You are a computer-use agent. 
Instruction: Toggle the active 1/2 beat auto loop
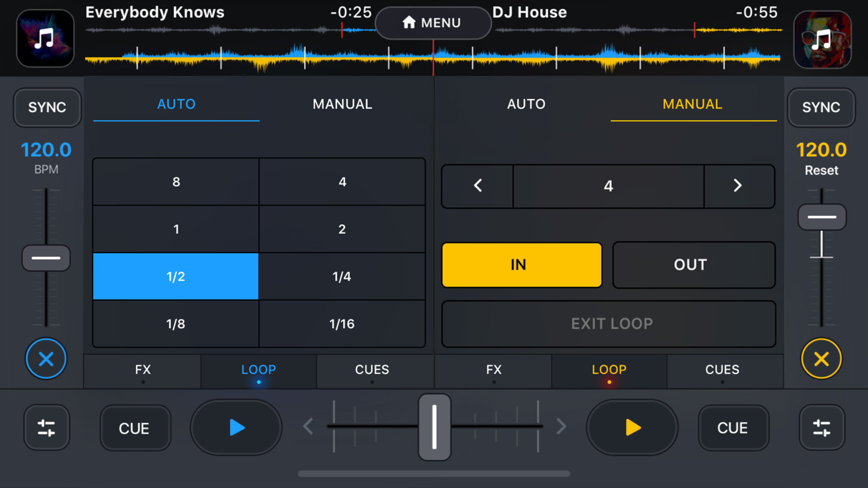[176, 277]
